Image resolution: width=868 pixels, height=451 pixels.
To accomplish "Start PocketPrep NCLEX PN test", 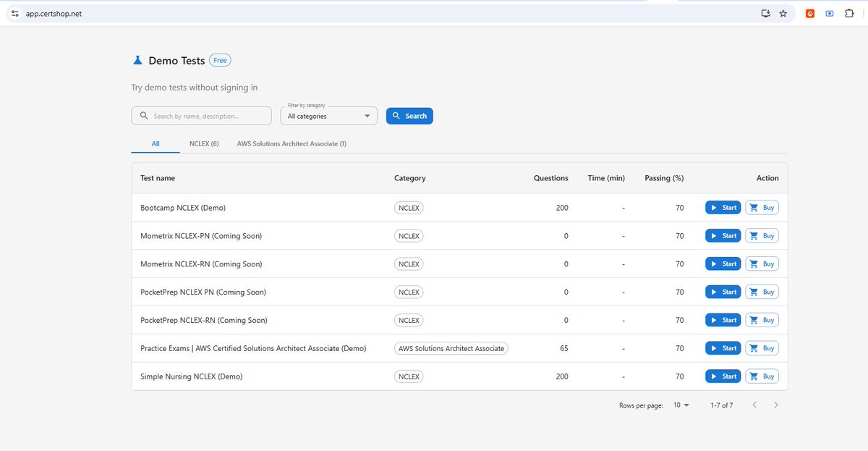I will [x=723, y=292].
